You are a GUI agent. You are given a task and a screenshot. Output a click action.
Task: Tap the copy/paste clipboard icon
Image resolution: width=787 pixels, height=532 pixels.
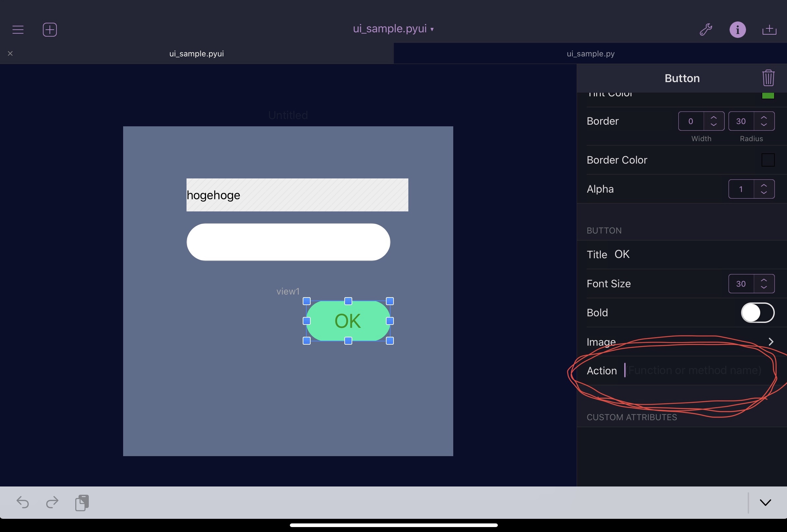click(x=82, y=503)
